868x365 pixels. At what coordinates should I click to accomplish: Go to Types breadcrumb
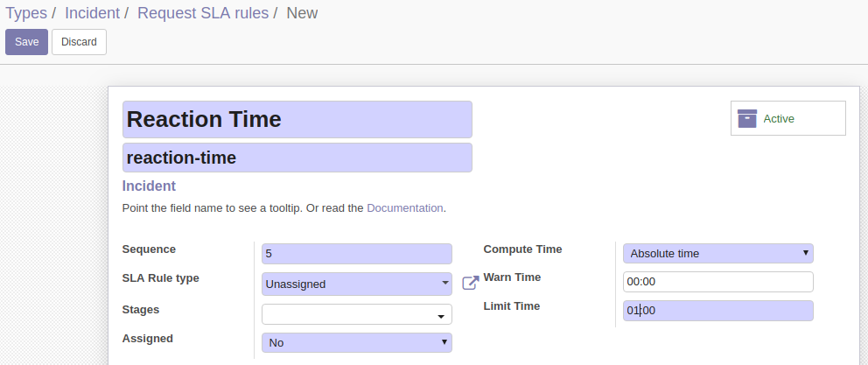coord(26,13)
